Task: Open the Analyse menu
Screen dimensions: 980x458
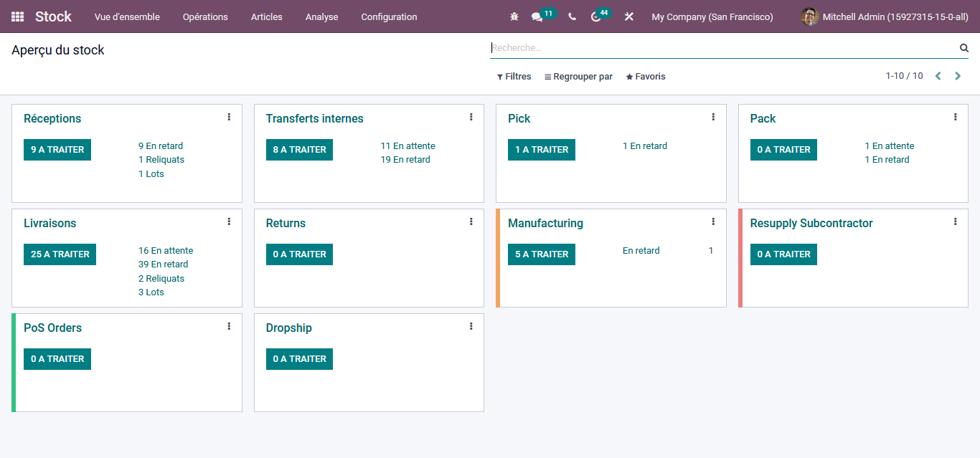Action: (321, 16)
